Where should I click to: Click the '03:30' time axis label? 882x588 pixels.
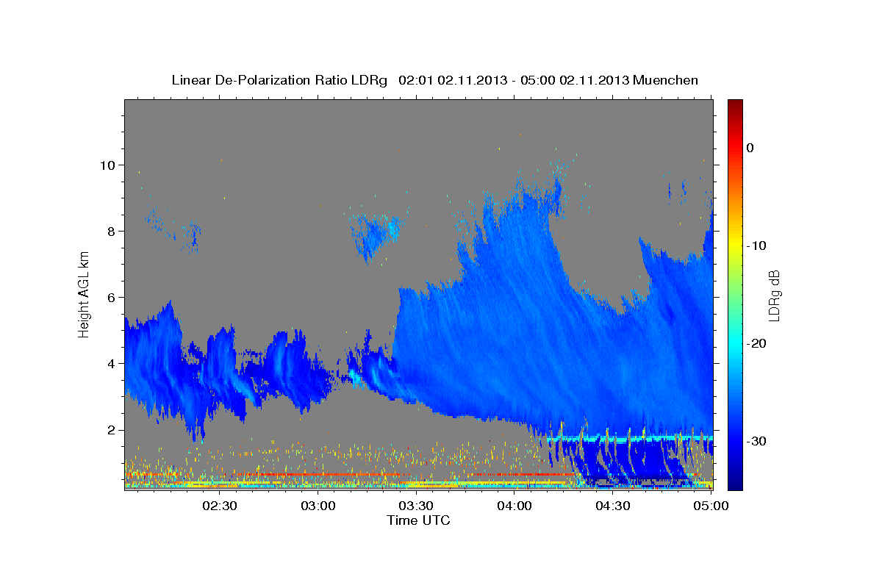pyautogui.click(x=416, y=506)
